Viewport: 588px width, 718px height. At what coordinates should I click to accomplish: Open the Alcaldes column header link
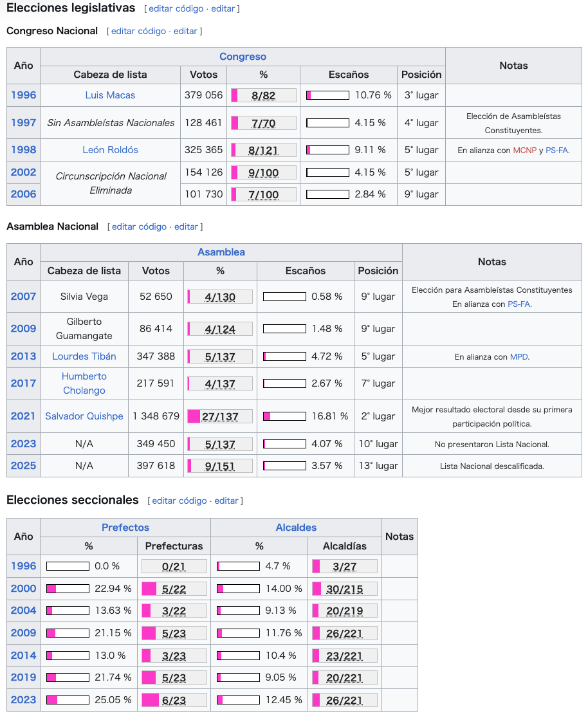click(x=296, y=528)
